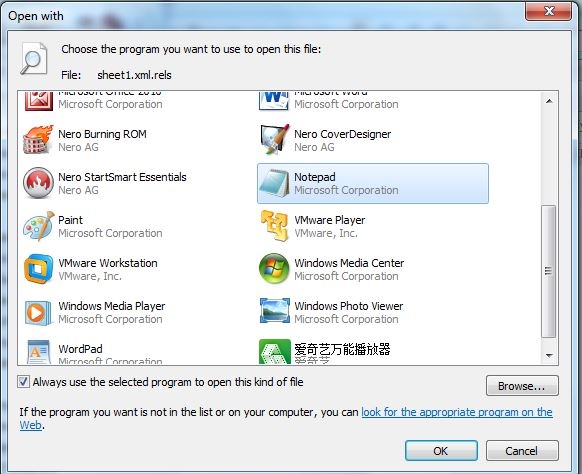Click the "Nero Burning ROM" label
Image resolution: width=582 pixels, height=474 pixels.
102,134
